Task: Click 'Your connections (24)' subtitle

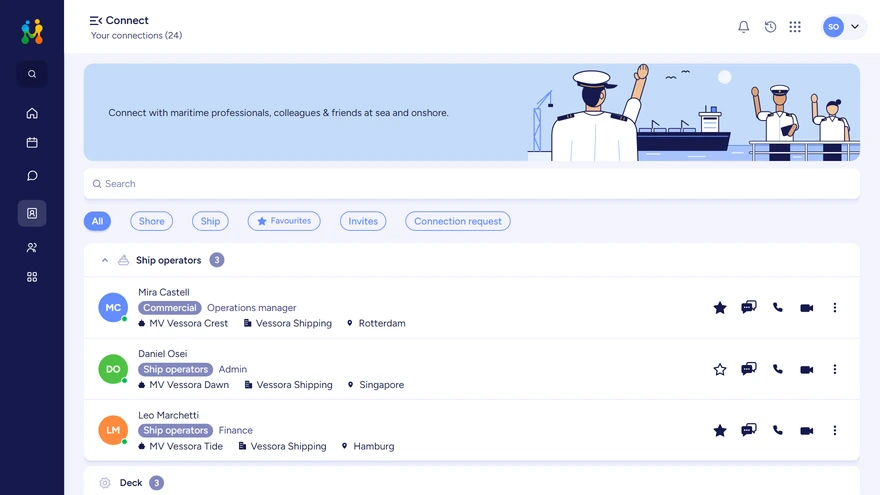Action: click(136, 35)
